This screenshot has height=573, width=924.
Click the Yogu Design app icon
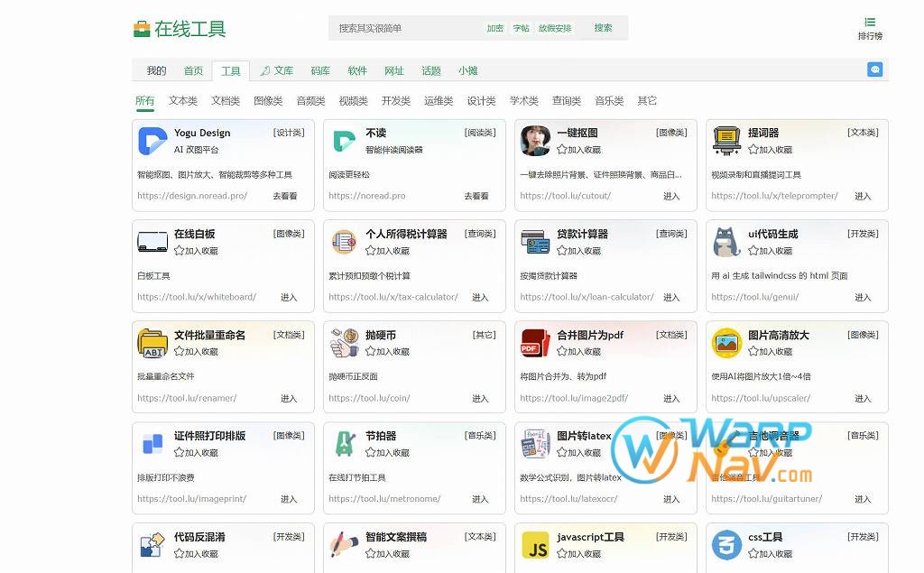pos(152,141)
